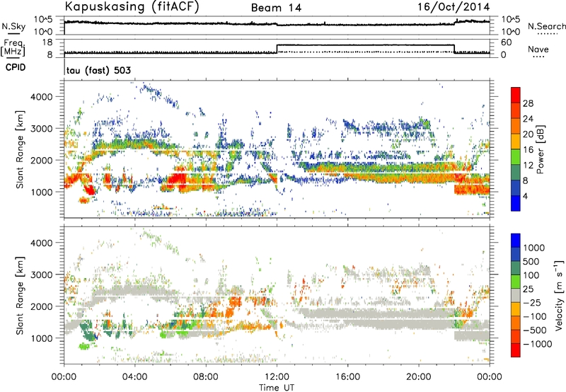This screenshot has height=392, width=566.
Task: Click the blue top of velocity colorbar
Action: point(516,241)
